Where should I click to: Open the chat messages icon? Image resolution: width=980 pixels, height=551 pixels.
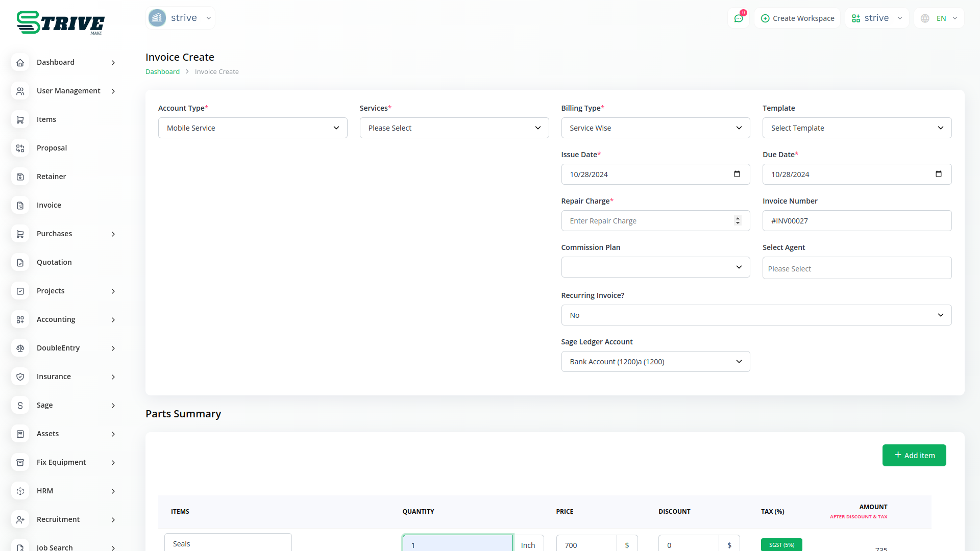pos(739,18)
